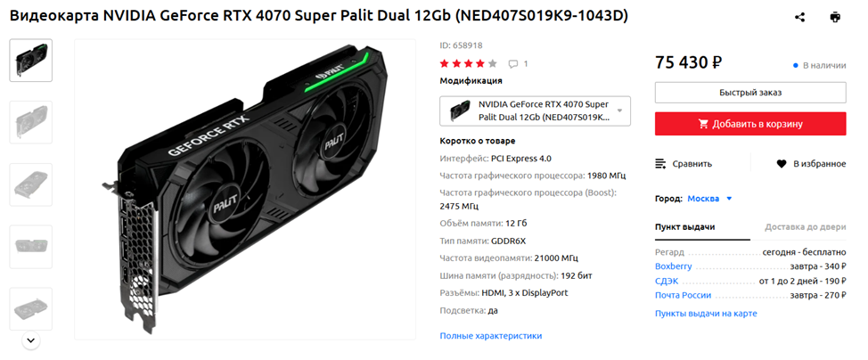This screenshot has height=360, width=868.
Task: Open Пункты выдачи на карте link
Action: click(x=706, y=314)
